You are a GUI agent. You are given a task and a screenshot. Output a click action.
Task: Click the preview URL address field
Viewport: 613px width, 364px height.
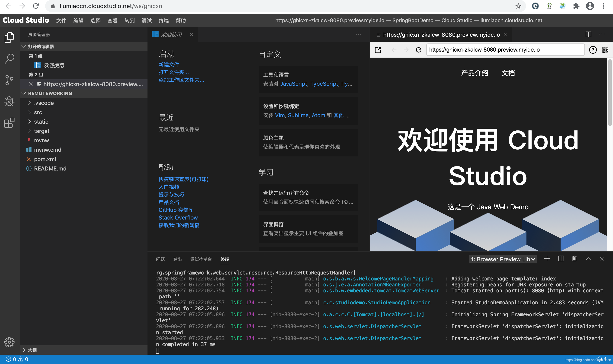pos(505,50)
